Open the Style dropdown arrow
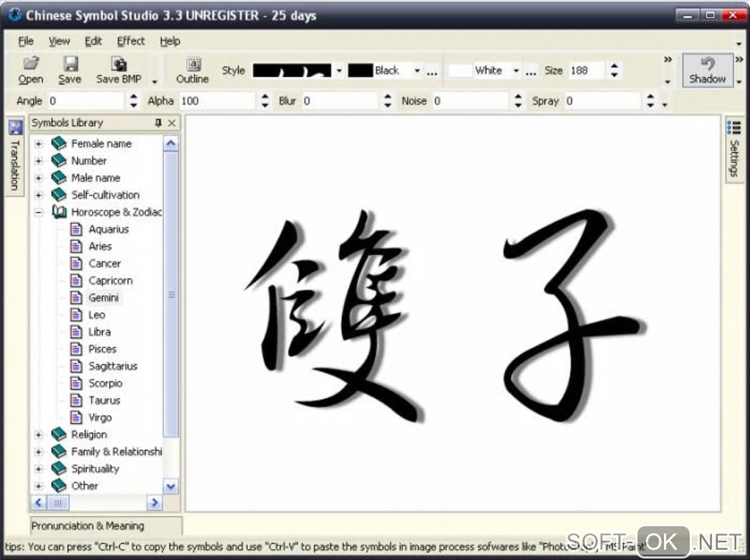This screenshot has height=560, width=750. click(339, 71)
